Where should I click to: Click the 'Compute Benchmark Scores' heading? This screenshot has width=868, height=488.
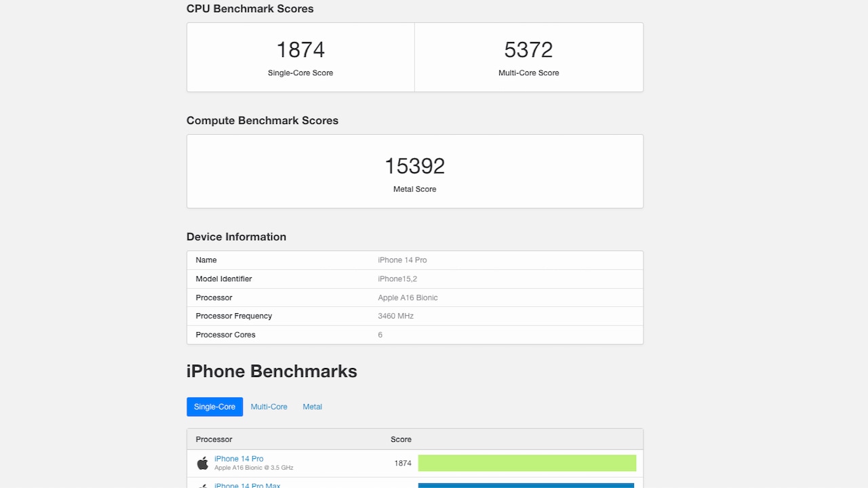point(262,121)
